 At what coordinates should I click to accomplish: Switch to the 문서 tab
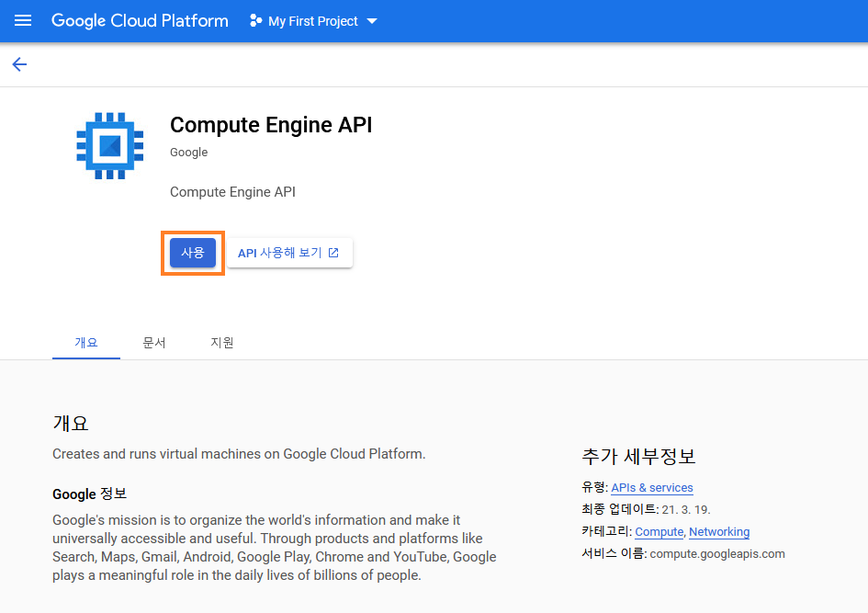pyautogui.click(x=154, y=342)
